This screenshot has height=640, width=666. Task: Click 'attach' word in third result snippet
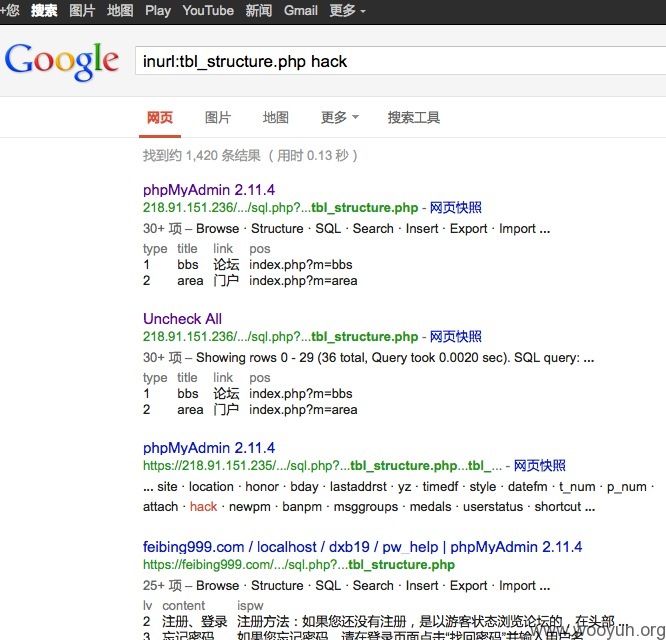click(x=160, y=507)
